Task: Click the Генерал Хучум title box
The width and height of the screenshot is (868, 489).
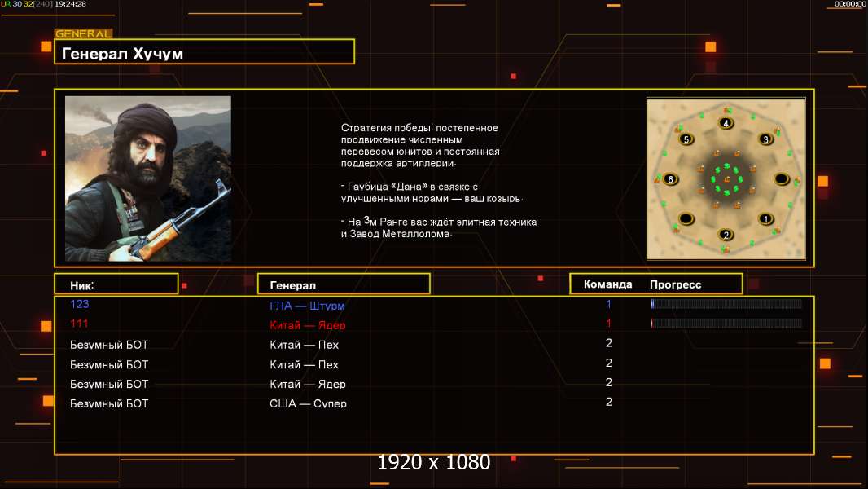Action: pyautogui.click(x=204, y=51)
